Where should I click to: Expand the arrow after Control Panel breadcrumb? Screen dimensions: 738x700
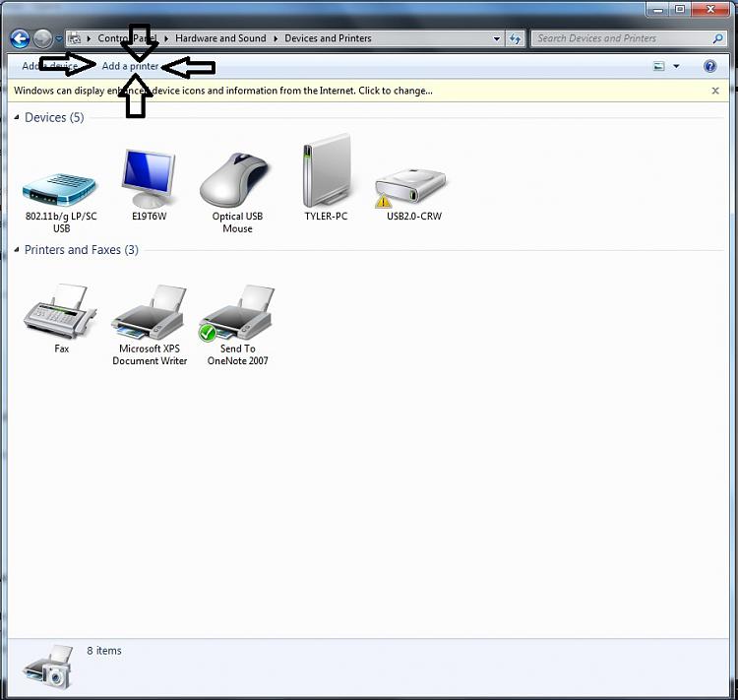(166, 38)
